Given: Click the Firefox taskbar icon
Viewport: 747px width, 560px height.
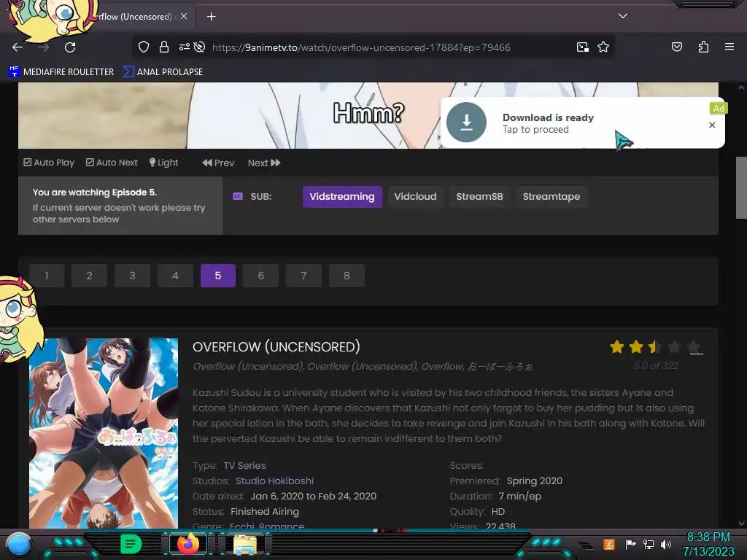Looking at the screenshot, I should [x=188, y=543].
